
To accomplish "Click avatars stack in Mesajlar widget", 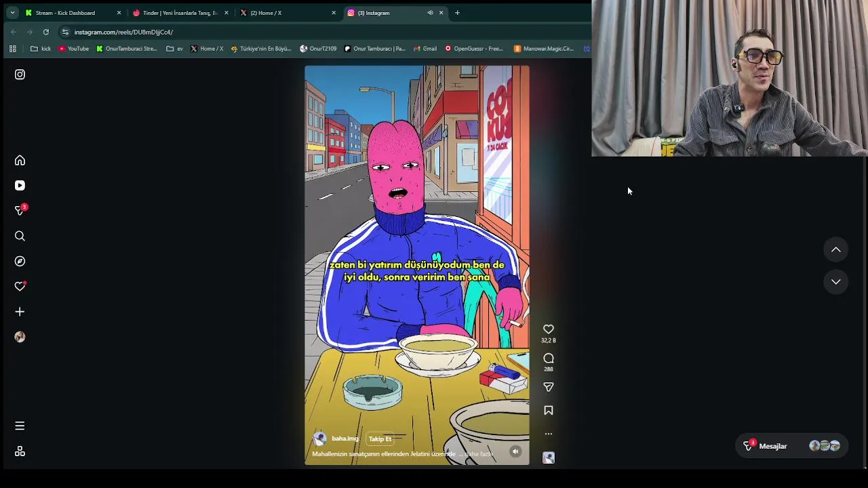I will pyautogui.click(x=825, y=446).
